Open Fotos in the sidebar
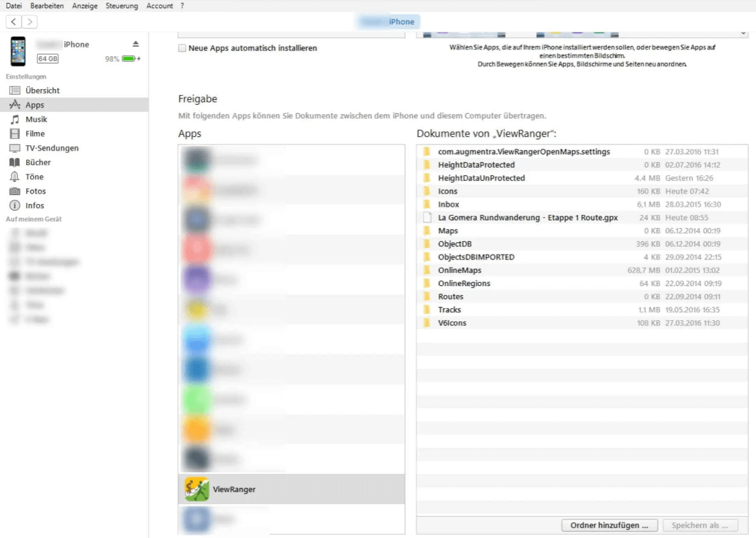Image resolution: width=756 pixels, height=538 pixels. pos(36,191)
